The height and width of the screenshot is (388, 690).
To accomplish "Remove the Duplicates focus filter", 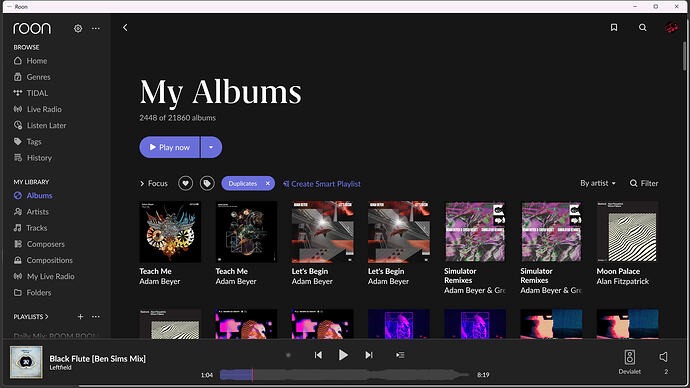I will point(268,183).
